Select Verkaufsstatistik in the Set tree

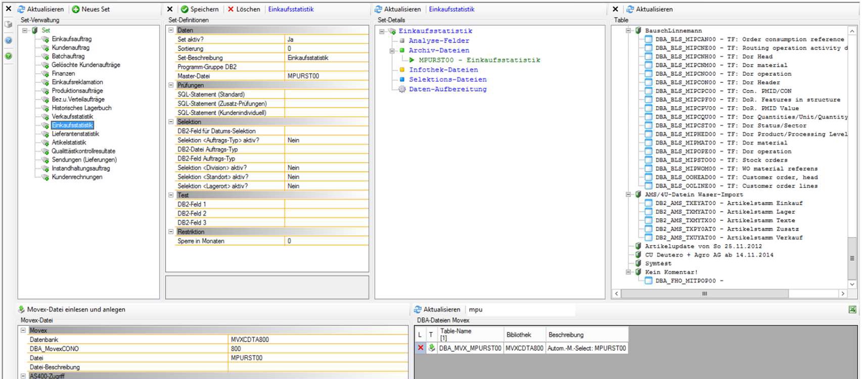(72, 117)
